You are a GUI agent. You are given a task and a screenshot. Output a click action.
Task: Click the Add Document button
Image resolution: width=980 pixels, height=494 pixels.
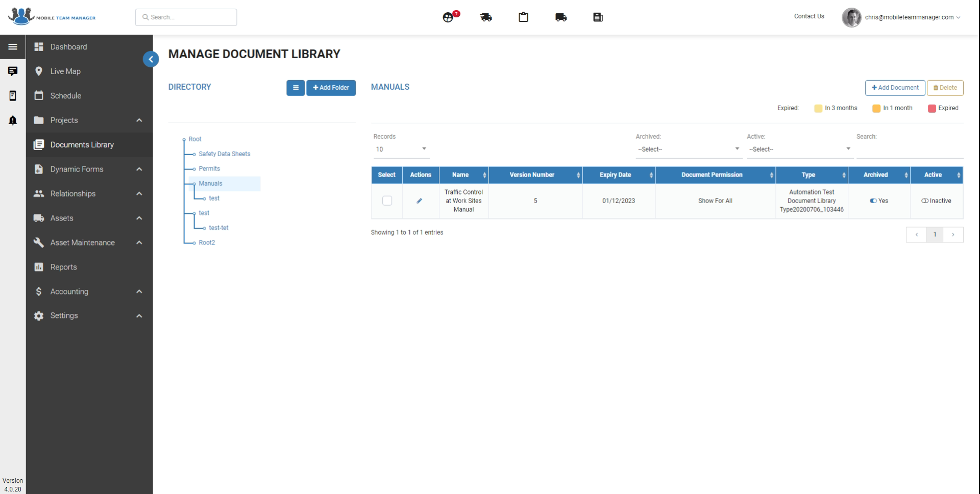pos(895,88)
